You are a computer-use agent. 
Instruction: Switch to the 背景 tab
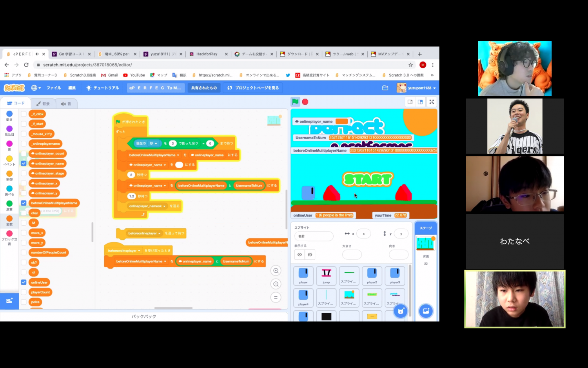43,104
